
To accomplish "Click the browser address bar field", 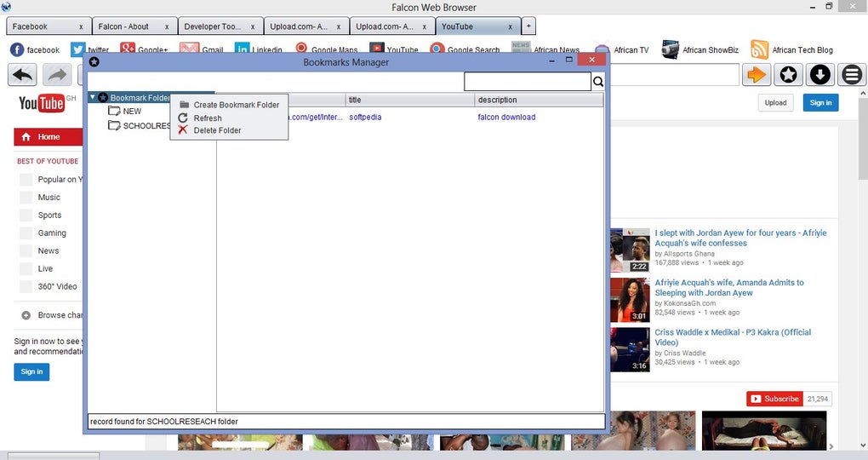I will 675,75.
